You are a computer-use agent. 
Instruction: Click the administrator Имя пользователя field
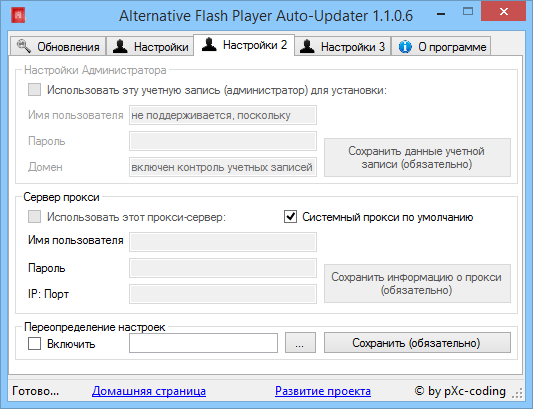(x=223, y=115)
